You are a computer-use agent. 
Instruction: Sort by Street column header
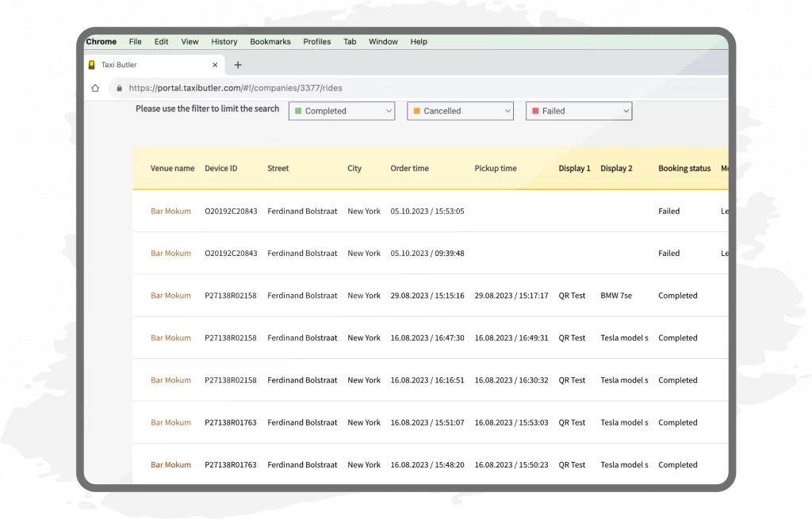click(278, 168)
